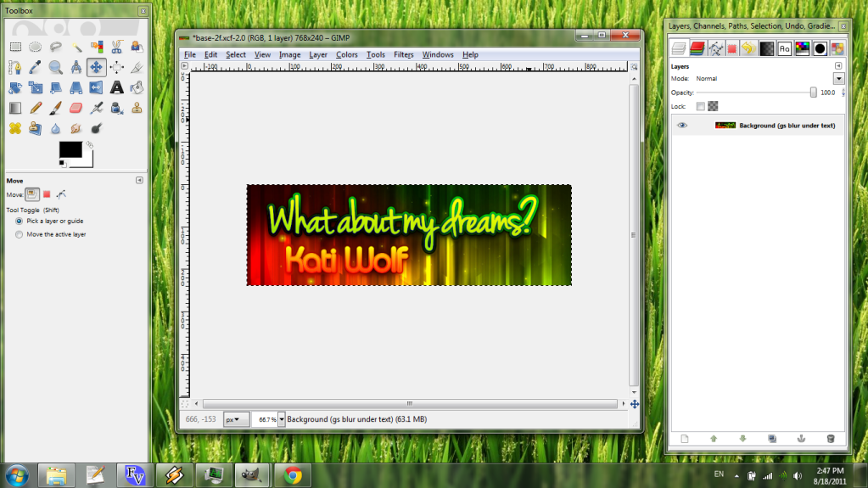The image size is (868, 488).
Task: Open Chrome from the taskbar
Action: pos(292,475)
